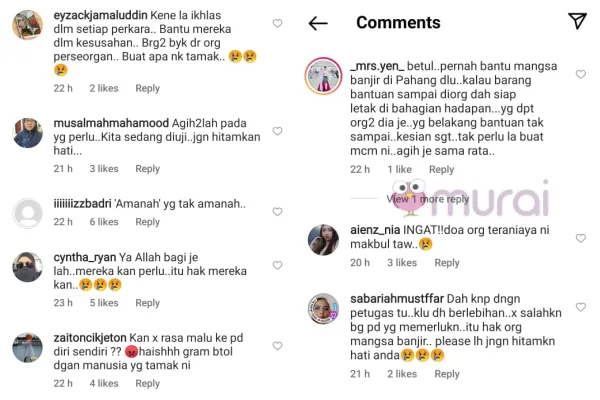This screenshot has width=600, height=400.
Task: View '4 likes' on zaitoncikjeton's comment
Action: (104, 384)
